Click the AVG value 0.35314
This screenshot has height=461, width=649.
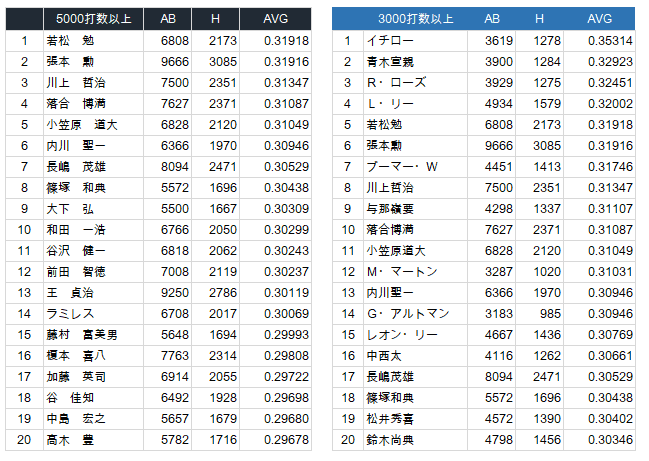(610, 41)
